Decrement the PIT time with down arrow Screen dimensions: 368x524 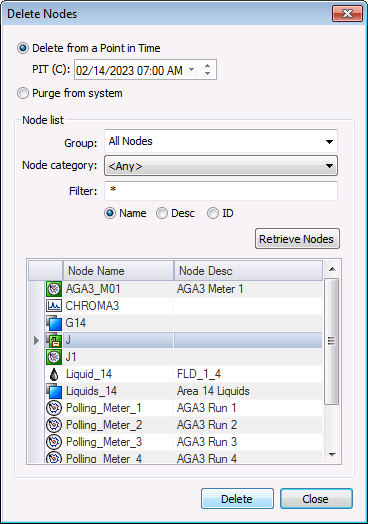click(208, 74)
